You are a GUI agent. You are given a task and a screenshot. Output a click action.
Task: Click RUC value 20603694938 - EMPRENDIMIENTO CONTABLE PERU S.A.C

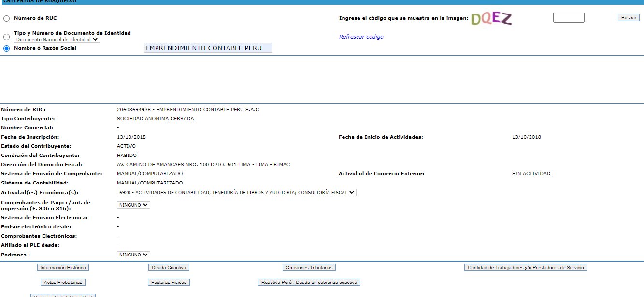coord(188,110)
